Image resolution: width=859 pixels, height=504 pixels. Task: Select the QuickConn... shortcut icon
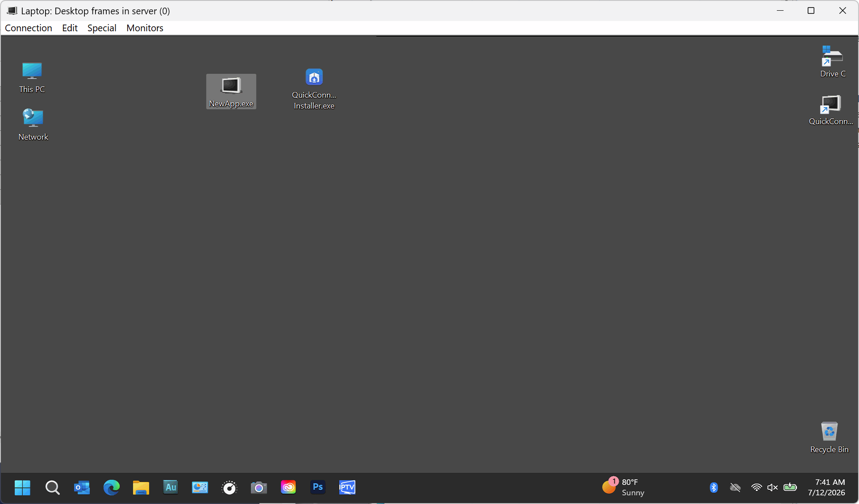tap(830, 110)
